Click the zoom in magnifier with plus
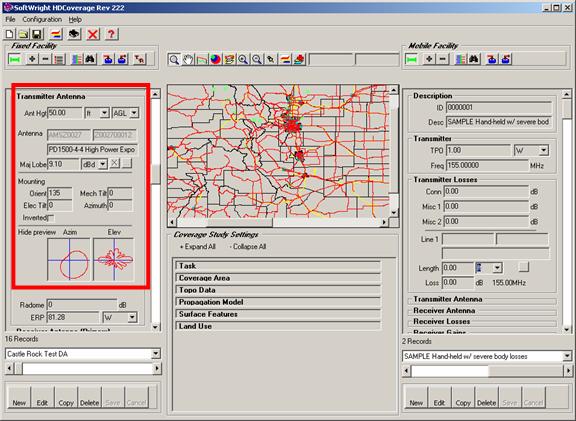The width and height of the screenshot is (576, 421). pyautogui.click(x=243, y=59)
